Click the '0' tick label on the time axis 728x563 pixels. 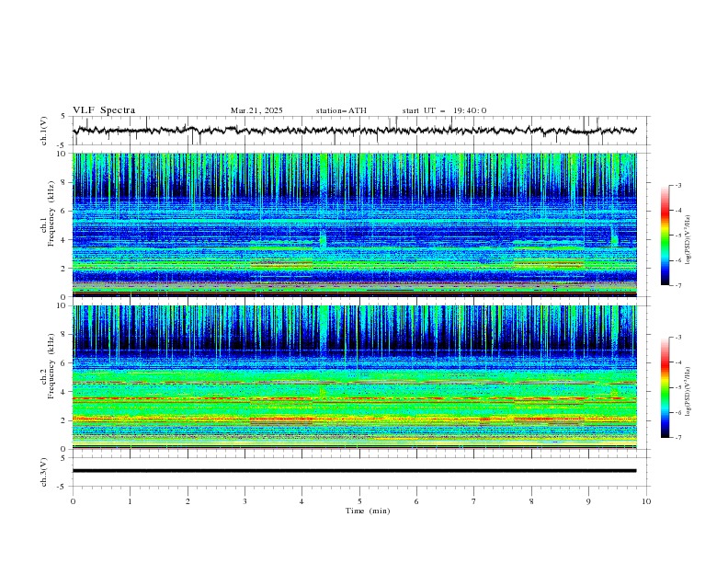coord(73,501)
